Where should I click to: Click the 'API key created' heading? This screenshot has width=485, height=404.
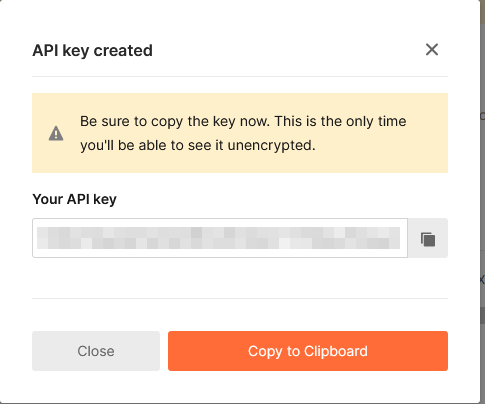[92, 51]
